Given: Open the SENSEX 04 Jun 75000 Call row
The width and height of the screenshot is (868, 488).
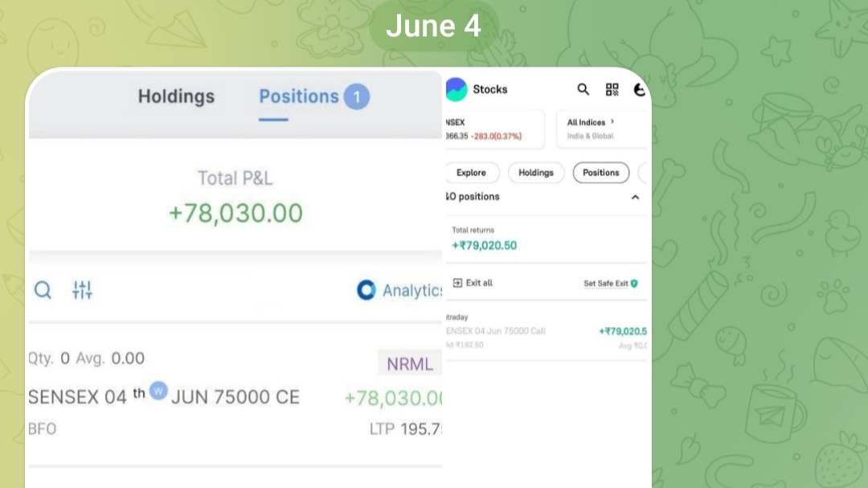Looking at the screenshot, I should click(x=547, y=331).
